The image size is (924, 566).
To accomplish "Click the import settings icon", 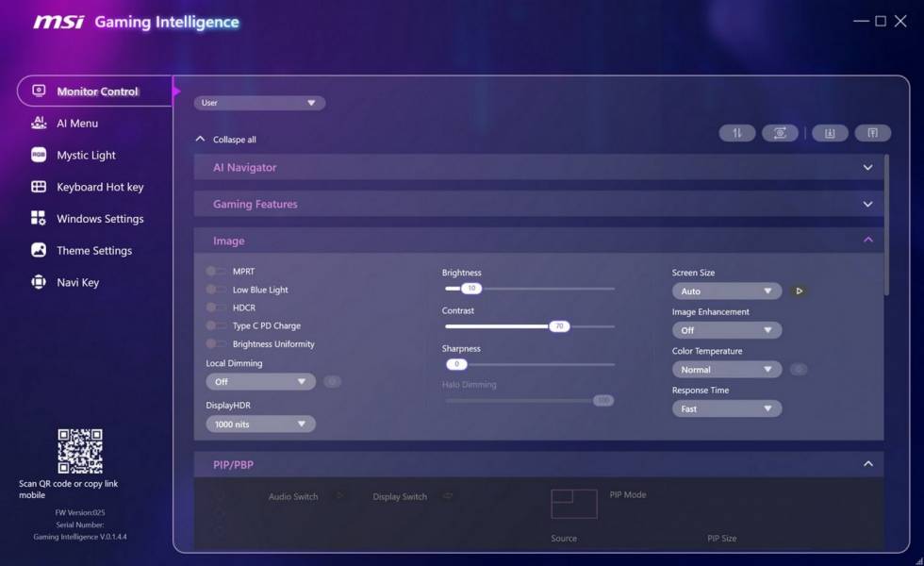I will coord(830,133).
